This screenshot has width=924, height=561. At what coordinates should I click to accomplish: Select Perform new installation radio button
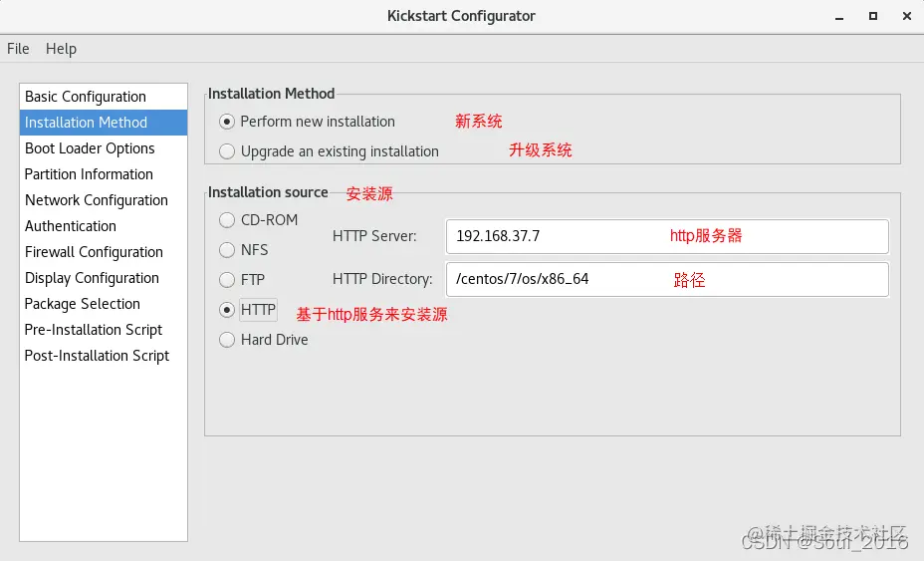point(227,122)
